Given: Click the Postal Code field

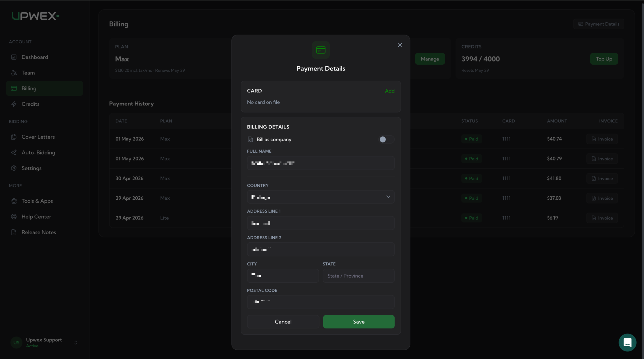Looking at the screenshot, I should [x=321, y=302].
